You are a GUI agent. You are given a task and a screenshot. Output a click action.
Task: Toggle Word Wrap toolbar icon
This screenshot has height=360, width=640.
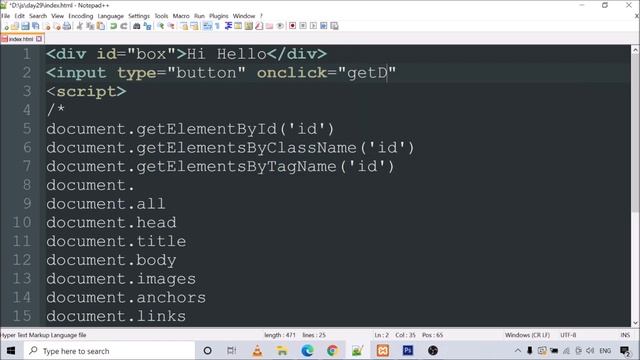click(207, 26)
